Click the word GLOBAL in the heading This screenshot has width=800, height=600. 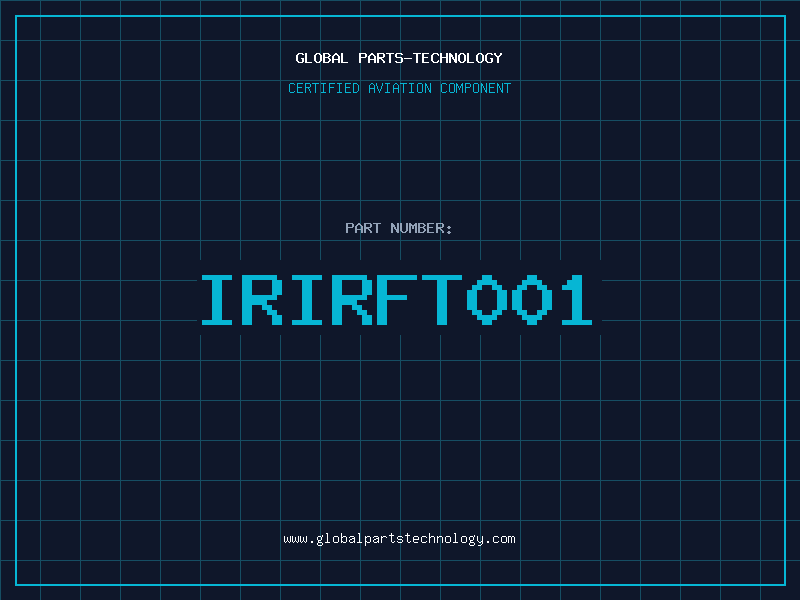[x=321, y=58]
